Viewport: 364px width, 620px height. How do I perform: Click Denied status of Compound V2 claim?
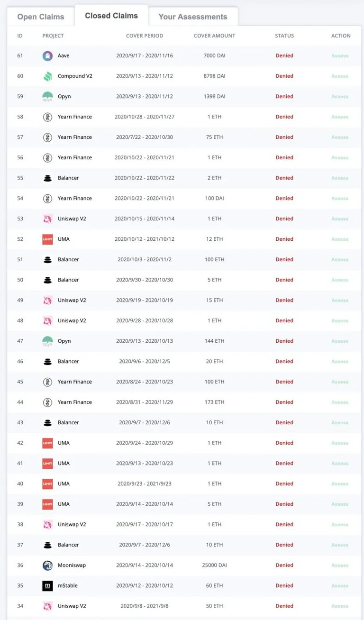pos(284,76)
